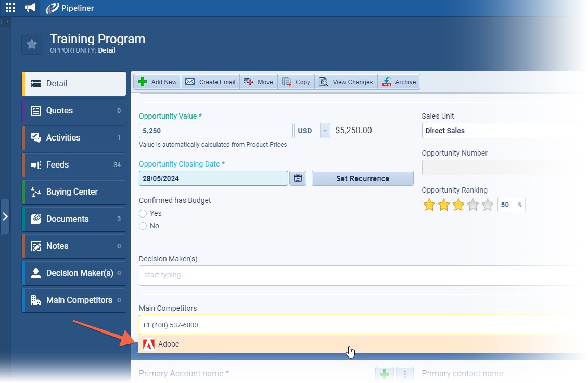
Task: Select the Adobe suggestion in competitors list
Action: click(x=169, y=344)
